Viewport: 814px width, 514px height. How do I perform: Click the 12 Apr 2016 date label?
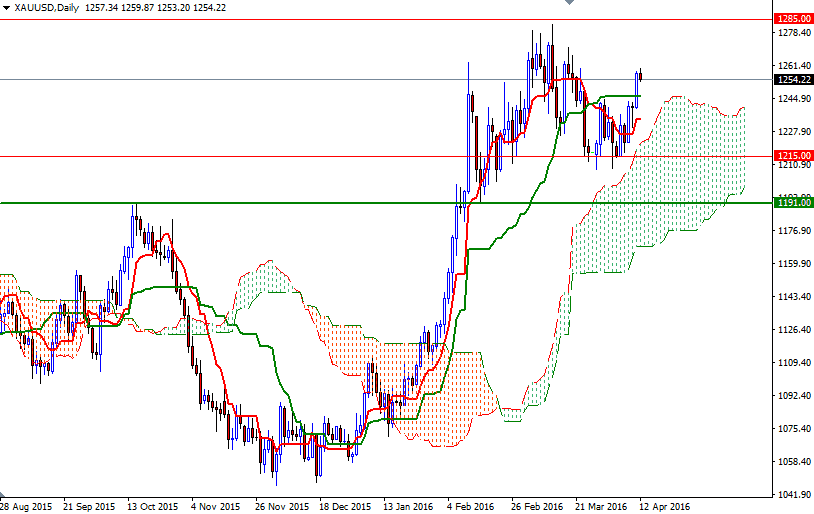(x=665, y=506)
